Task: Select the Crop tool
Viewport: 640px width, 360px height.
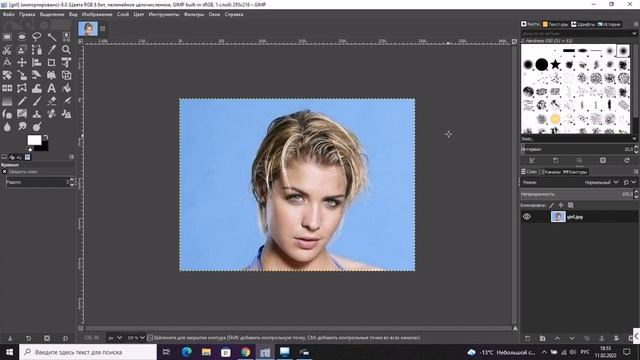Action: [51, 62]
